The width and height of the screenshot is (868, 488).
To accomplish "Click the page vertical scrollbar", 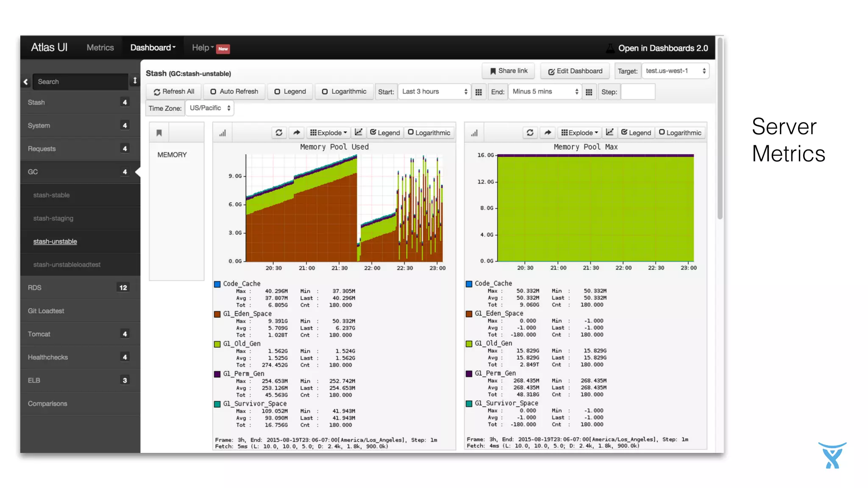I will tap(720, 129).
